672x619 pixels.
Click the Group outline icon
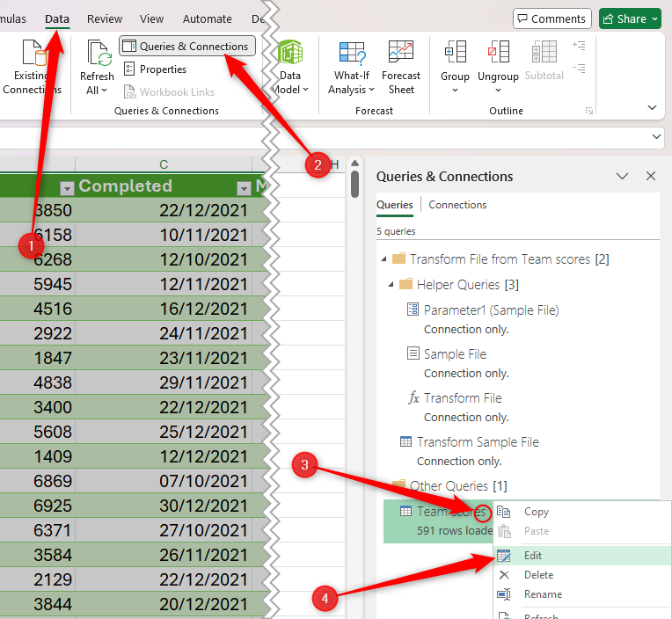(x=455, y=55)
